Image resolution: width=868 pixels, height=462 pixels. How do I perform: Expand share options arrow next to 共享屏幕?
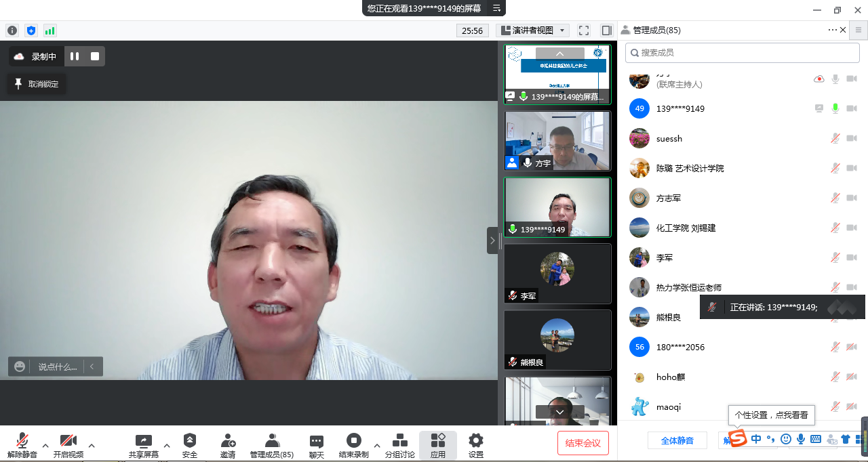pyautogui.click(x=167, y=445)
